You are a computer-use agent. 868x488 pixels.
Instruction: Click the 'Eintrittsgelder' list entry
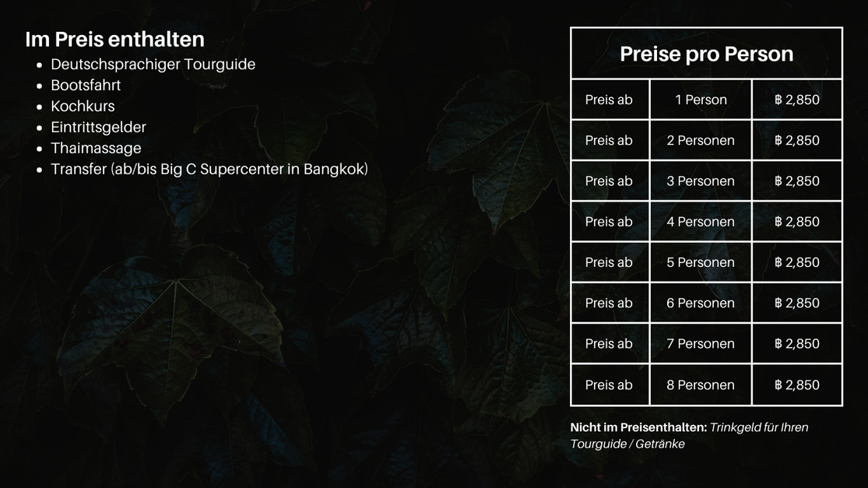[x=99, y=128]
